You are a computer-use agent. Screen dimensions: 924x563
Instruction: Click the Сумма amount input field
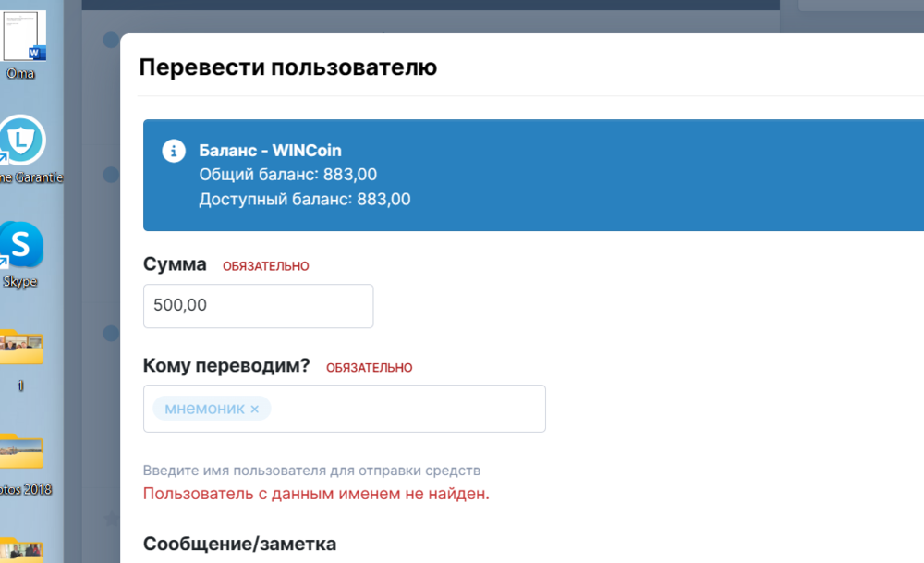click(258, 306)
